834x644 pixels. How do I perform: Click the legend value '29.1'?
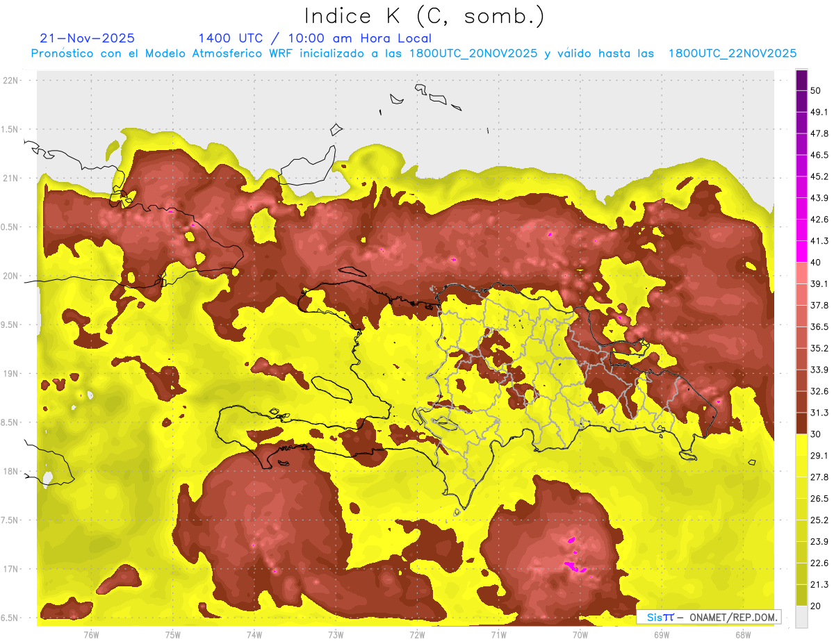click(x=819, y=456)
